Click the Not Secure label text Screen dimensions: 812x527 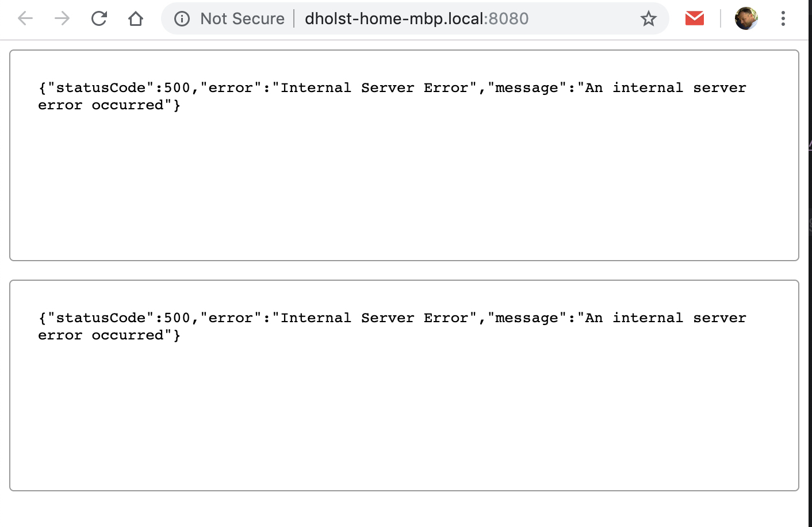(242, 18)
